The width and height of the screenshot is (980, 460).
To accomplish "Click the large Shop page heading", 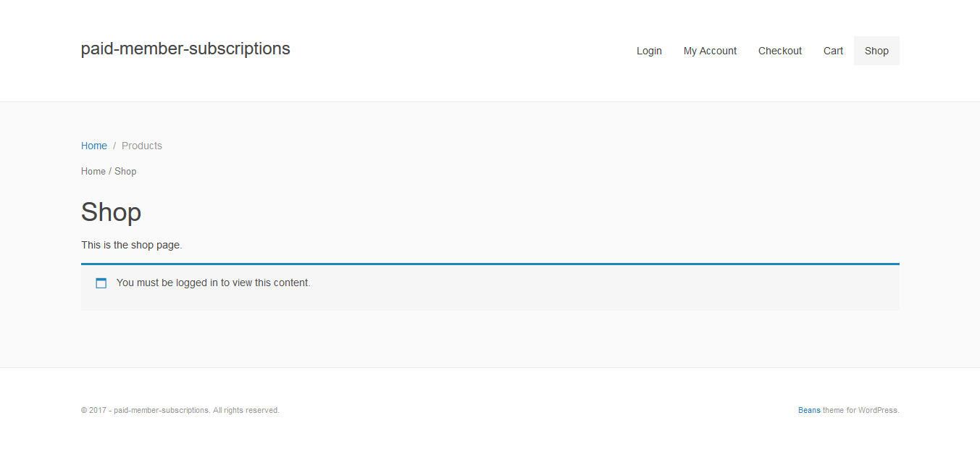I will 111,212.
